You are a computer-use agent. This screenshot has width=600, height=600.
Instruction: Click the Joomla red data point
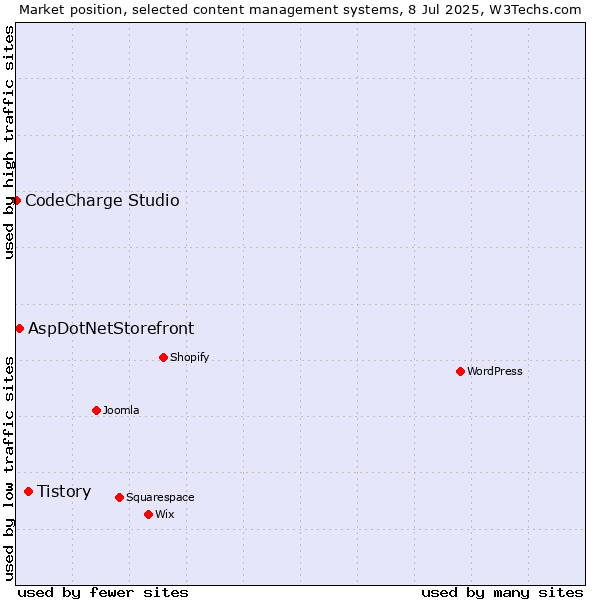(x=96, y=411)
